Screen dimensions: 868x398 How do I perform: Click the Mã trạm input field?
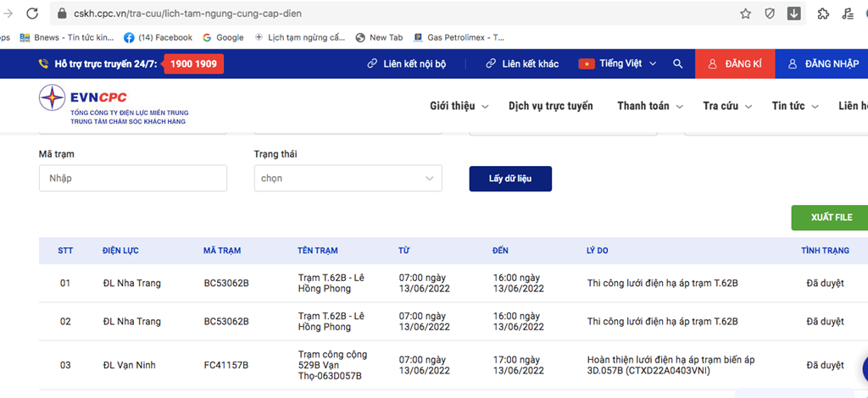pyautogui.click(x=133, y=178)
